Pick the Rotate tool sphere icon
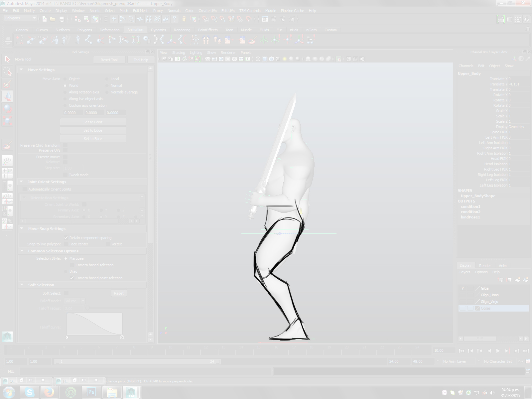 pyautogui.click(x=7, y=109)
